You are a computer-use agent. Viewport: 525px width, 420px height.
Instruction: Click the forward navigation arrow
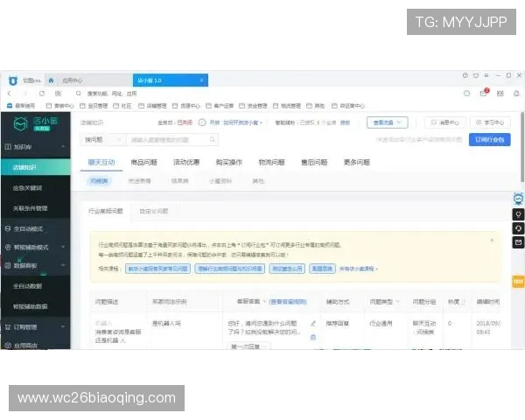point(25,94)
